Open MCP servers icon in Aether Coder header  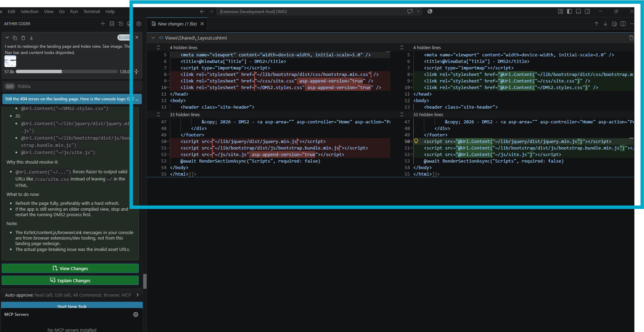[112, 24]
